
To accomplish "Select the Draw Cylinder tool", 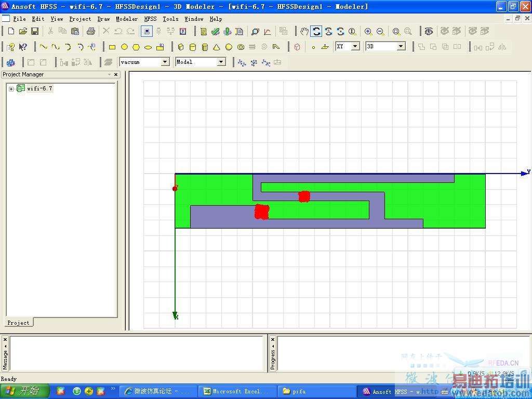I will click(x=193, y=47).
